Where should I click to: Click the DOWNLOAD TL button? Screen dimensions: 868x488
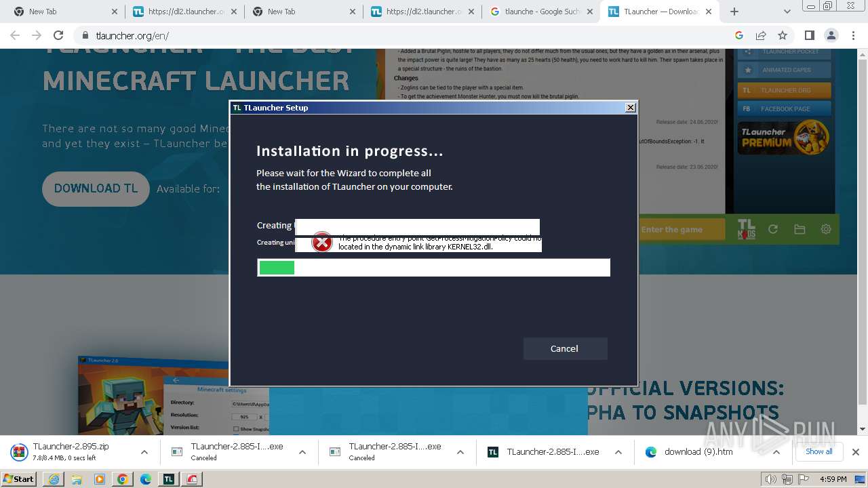[96, 188]
